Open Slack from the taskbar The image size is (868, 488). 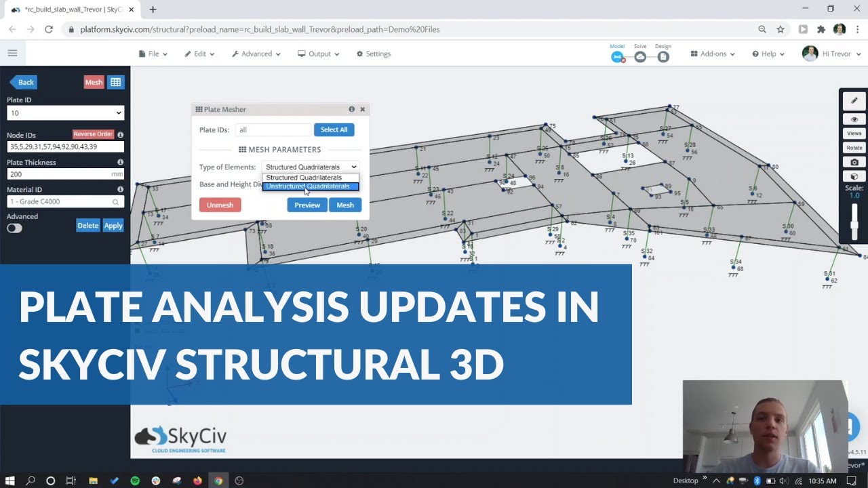click(x=156, y=481)
